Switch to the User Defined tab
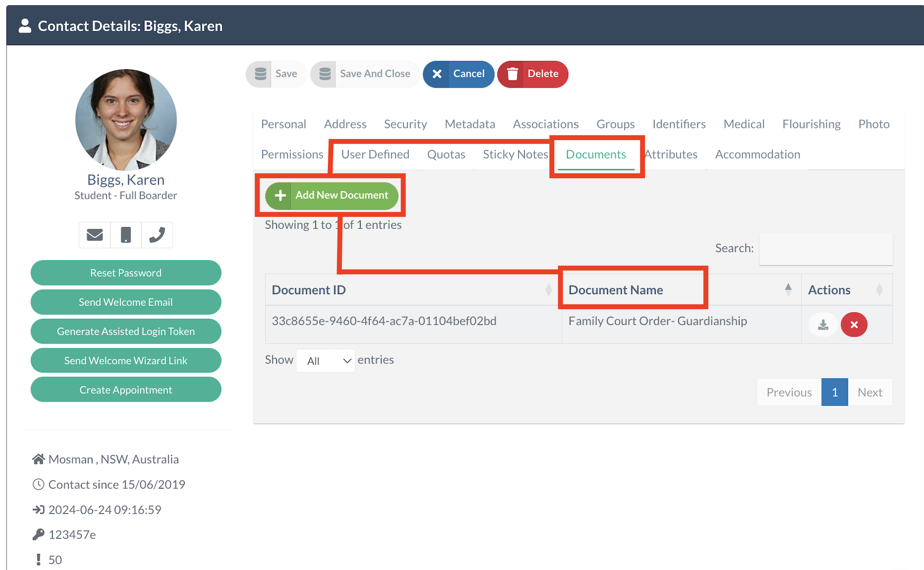924x570 pixels. click(x=375, y=155)
